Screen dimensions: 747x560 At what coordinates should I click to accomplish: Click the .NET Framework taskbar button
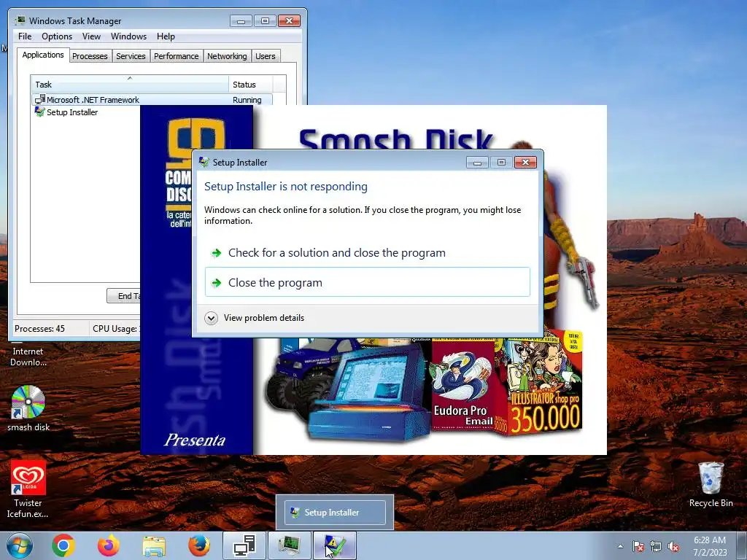pos(244,545)
